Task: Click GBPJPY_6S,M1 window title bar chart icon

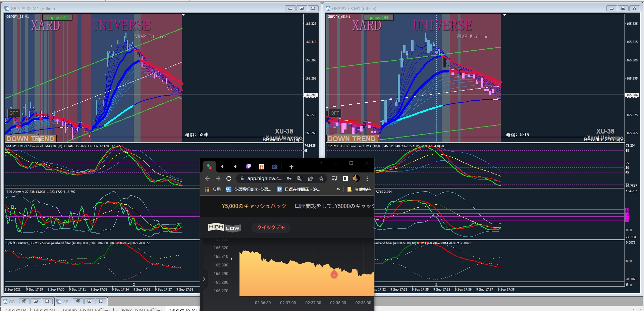Action: click(328, 8)
